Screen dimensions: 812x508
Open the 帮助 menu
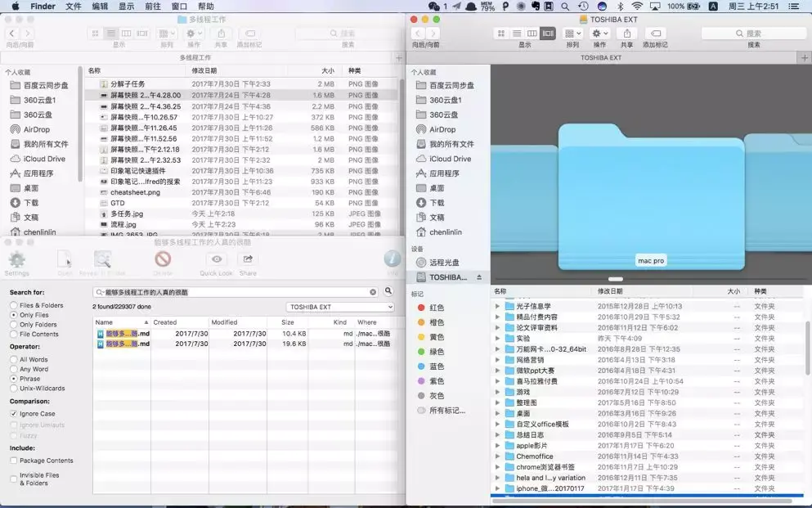[205, 7]
